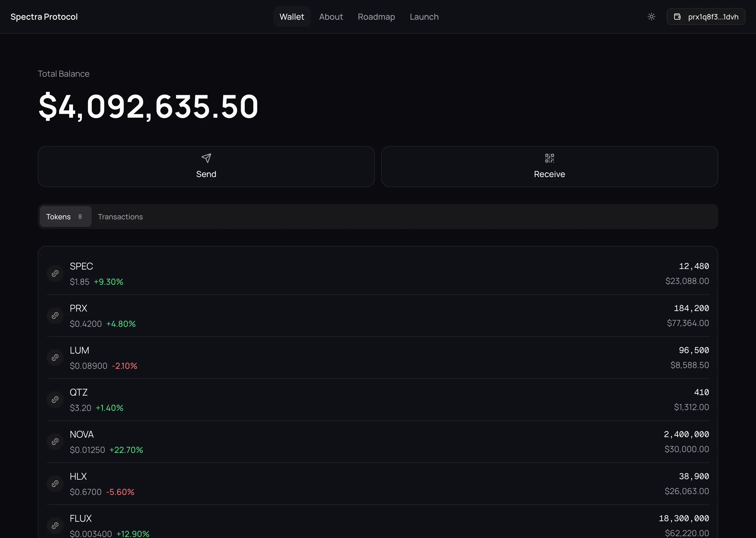Select the SPEC token name
Screen dimensions: 756x538
[81, 266]
